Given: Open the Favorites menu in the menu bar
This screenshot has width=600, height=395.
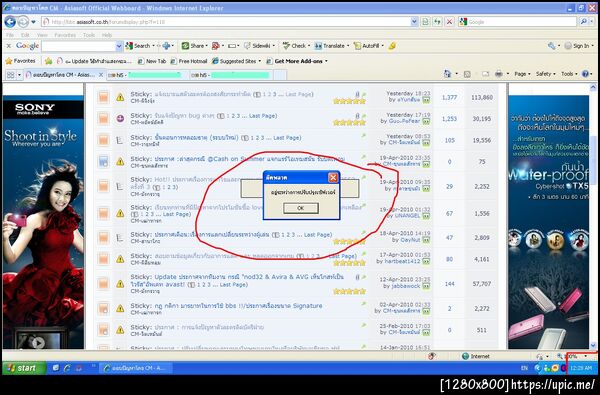Looking at the screenshot, I should tap(65, 35).
